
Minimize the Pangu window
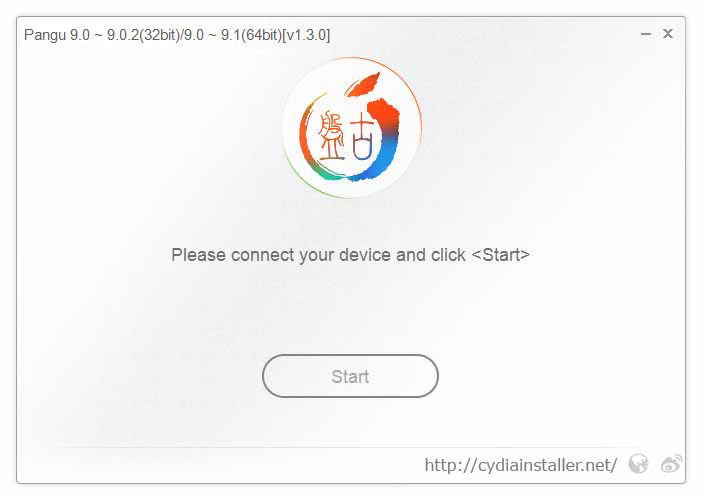tap(646, 34)
